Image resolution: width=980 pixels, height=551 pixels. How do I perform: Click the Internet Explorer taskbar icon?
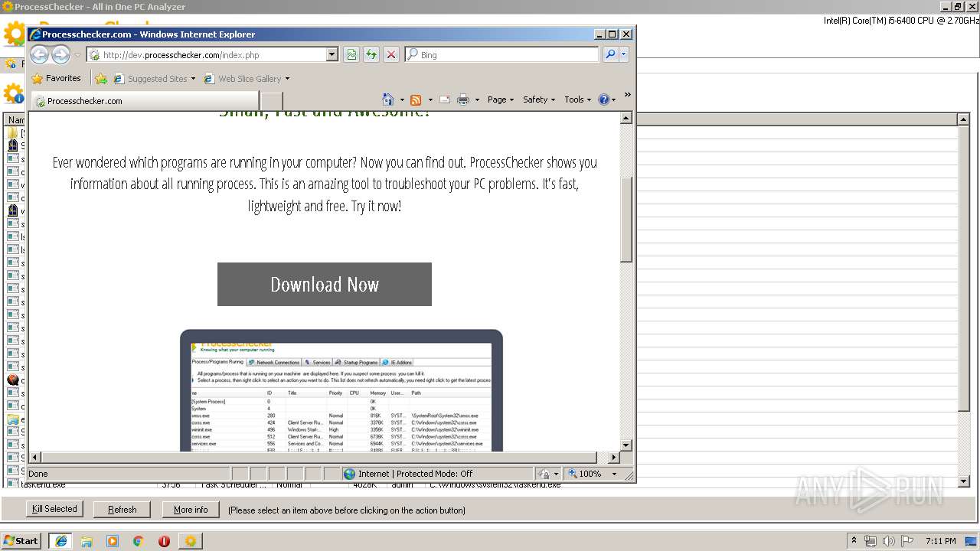click(60, 540)
